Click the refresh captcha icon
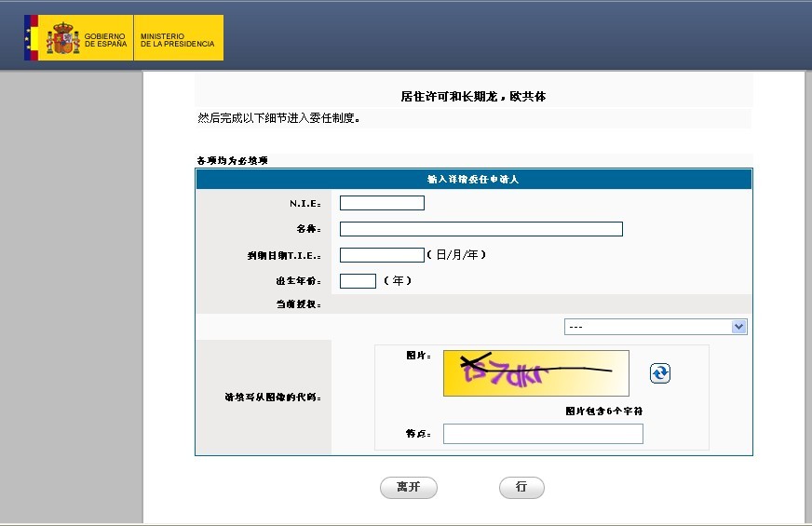Viewport: 812px width, 526px height. coord(660,373)
